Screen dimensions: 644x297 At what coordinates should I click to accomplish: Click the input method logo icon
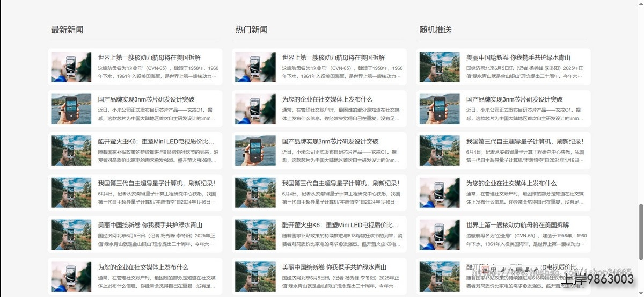coord(485,270)
